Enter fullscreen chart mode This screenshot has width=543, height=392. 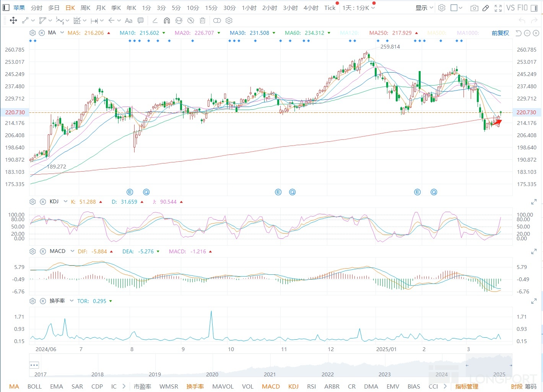click(x=498, y=8)
